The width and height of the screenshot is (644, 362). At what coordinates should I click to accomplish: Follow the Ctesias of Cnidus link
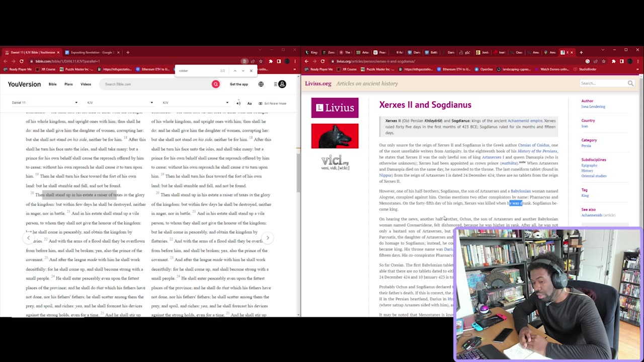click(533, 145)
